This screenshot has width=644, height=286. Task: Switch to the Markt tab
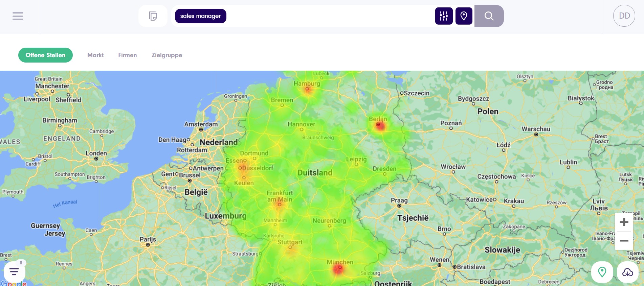tap(95, 55)
